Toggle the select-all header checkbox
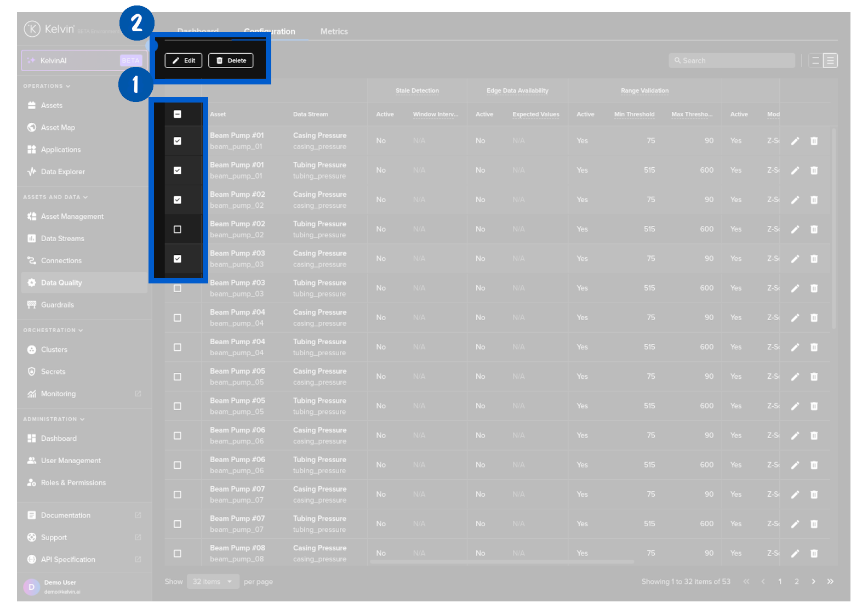Screen dimensions: 868x614 pos(178,114)
